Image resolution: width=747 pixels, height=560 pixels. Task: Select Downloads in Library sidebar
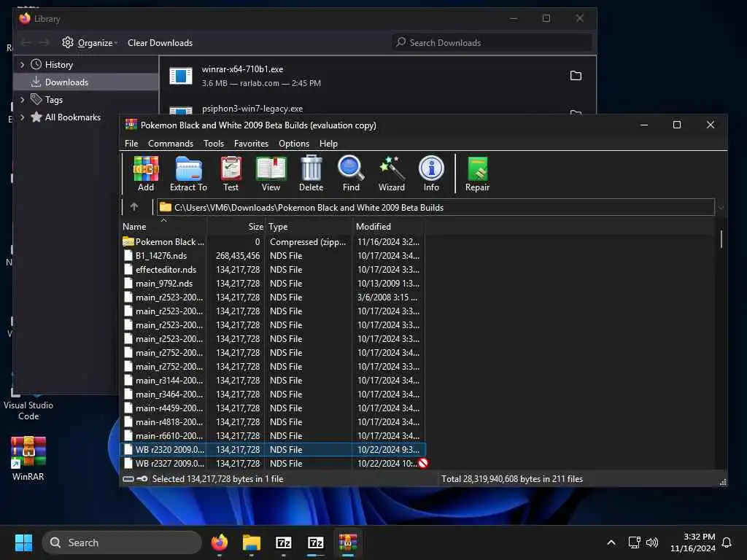[86, 82]
